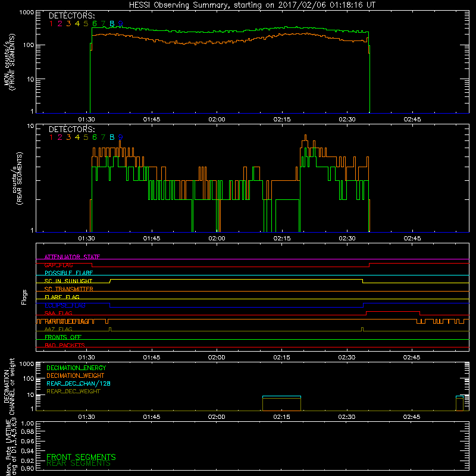Click the DECIMATION_ENERGY legend entry
476x476 pixels.
[x=76, y=368]
